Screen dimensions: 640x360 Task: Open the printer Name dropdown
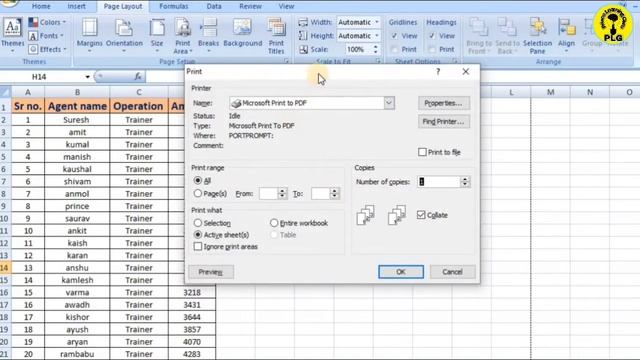pyautogui.click(x=389, y=103)
